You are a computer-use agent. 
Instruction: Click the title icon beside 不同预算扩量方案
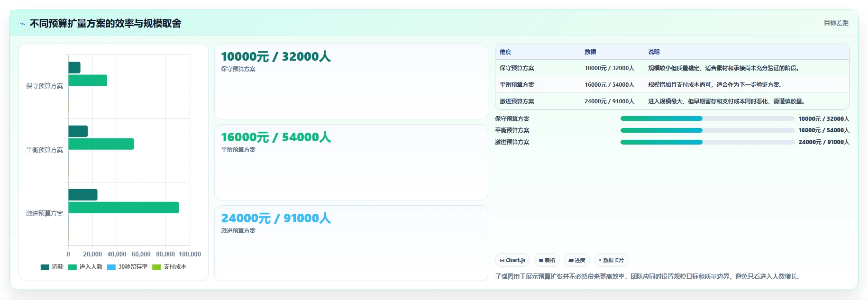[x=22, y=24]
